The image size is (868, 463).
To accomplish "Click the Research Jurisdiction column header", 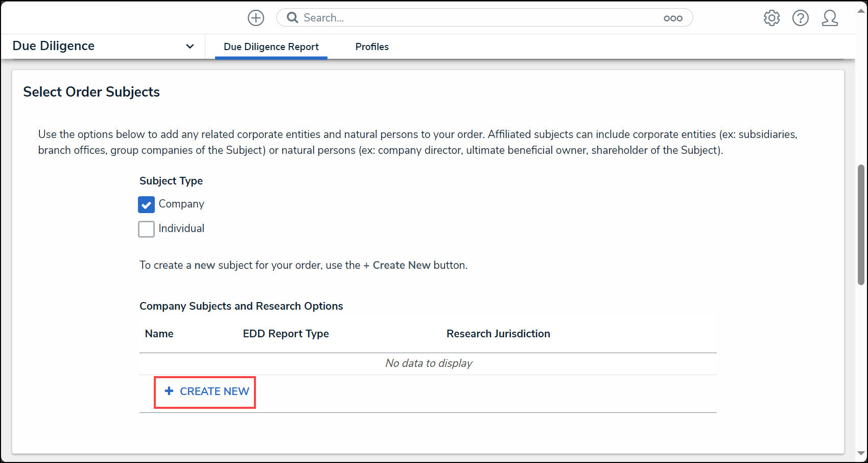I will point(498,334).
